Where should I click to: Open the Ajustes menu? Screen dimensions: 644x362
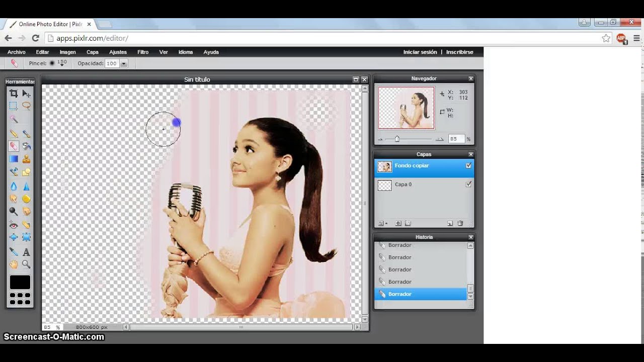click(x=118, y=52)
